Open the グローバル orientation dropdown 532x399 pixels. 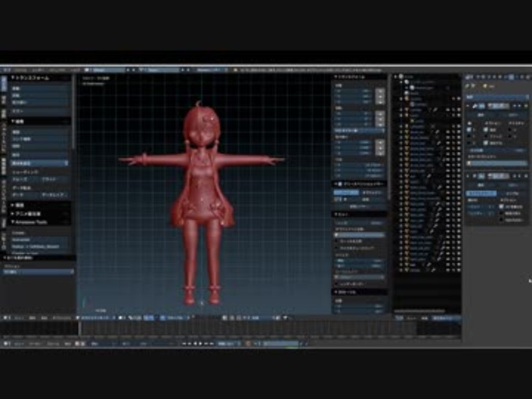(x=176, y=318)
